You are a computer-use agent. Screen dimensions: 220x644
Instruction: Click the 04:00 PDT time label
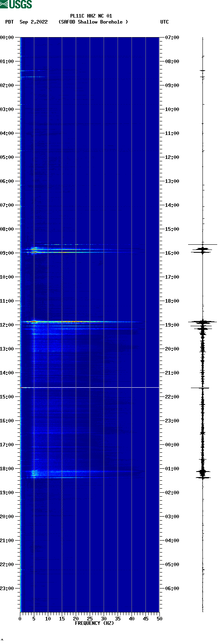tap(7, 133)
